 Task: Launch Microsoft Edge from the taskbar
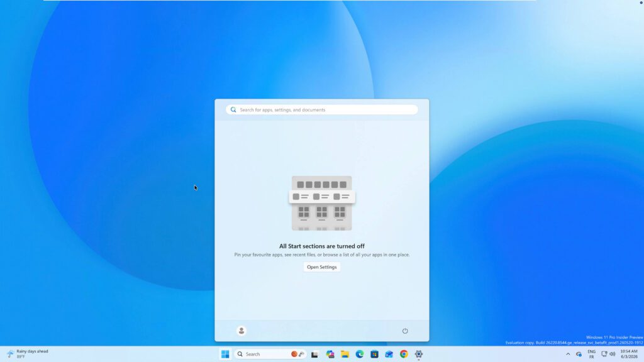pos(360,354)
